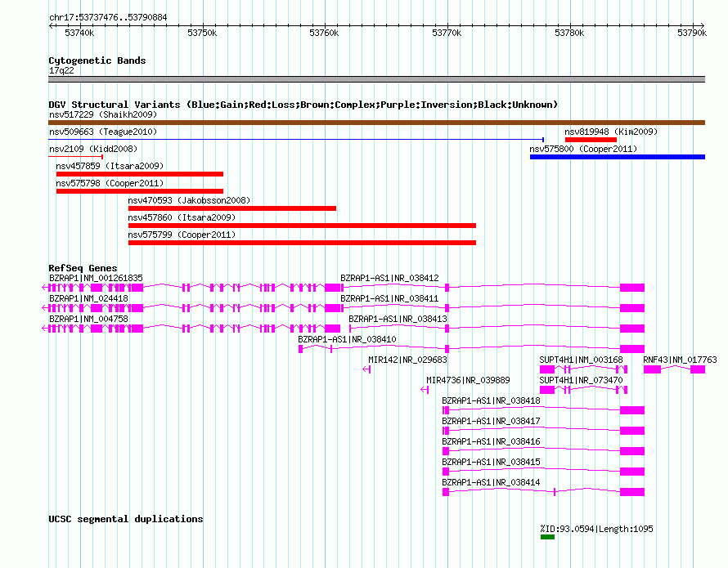
Task: Click the %ID:93.0594|Length:1095 label
Action: pos(596,529)
